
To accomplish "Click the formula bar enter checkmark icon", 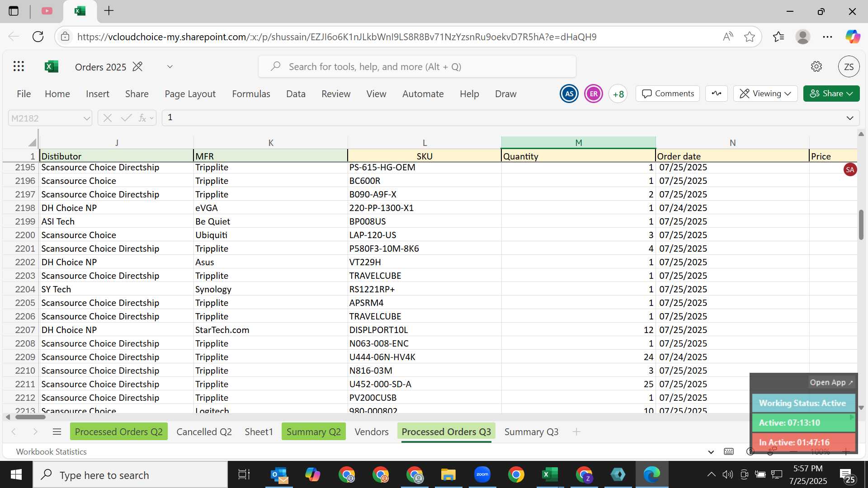I will (x=126, y=118).
